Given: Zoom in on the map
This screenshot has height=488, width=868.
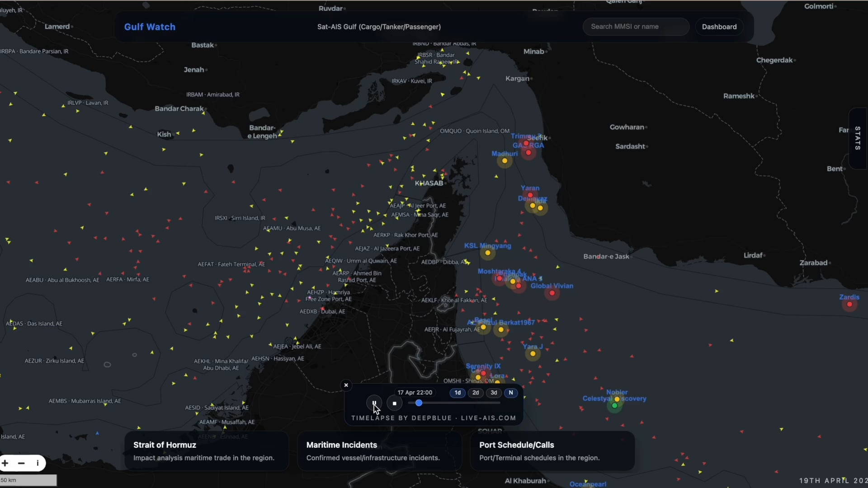Looking at the screenshot, I should click(5, 463).
